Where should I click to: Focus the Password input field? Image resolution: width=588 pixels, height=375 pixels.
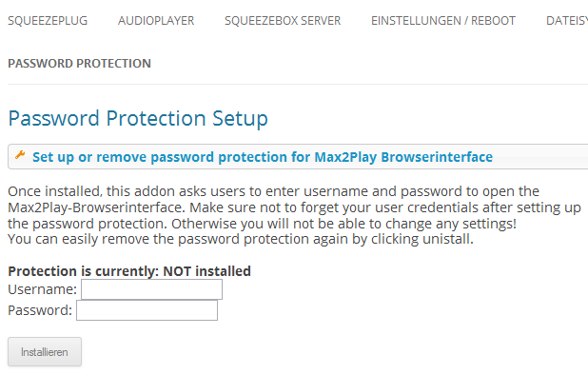pyautogui.click(x=147, y=310)
